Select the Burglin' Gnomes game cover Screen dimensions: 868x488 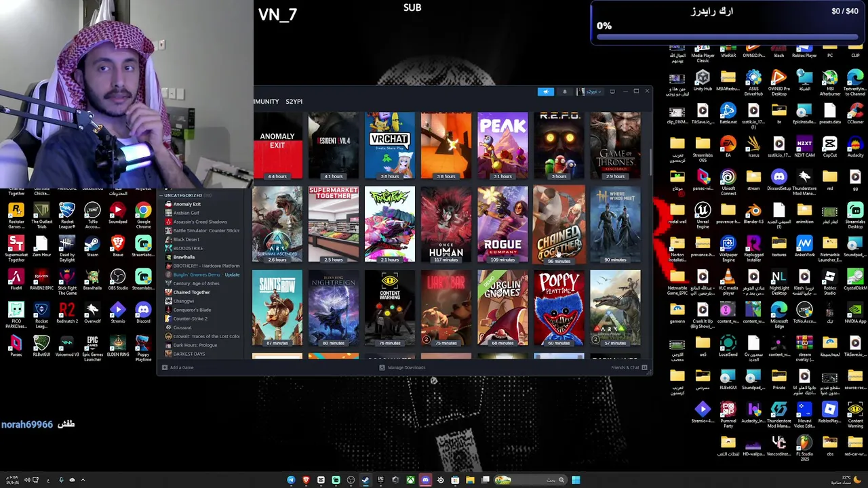point(502,308)
